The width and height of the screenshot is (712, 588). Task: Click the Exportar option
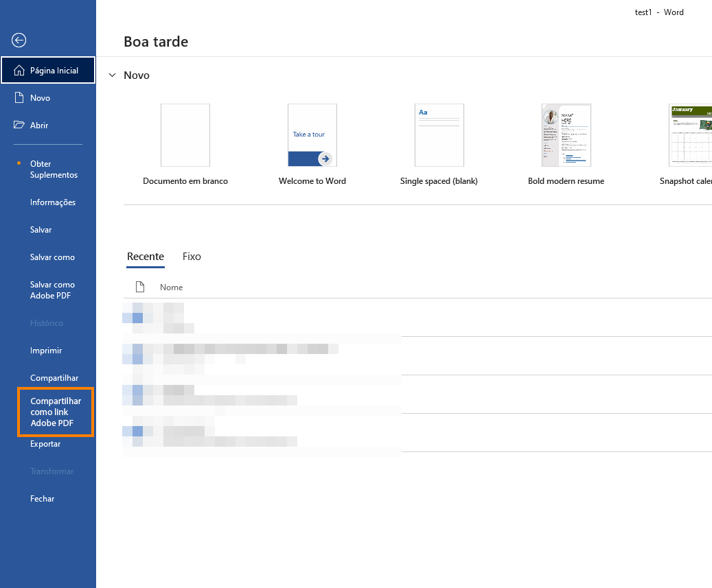point(45,443)
